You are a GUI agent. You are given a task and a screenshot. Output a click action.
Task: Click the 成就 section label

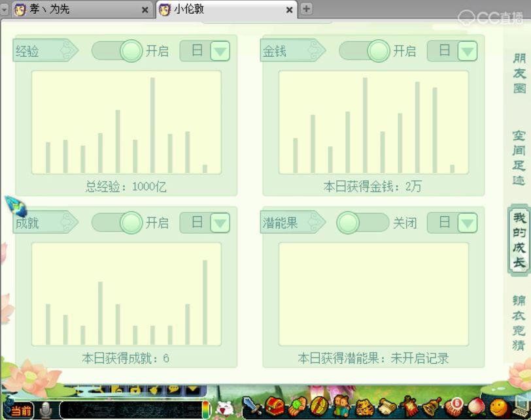[45, 223]
